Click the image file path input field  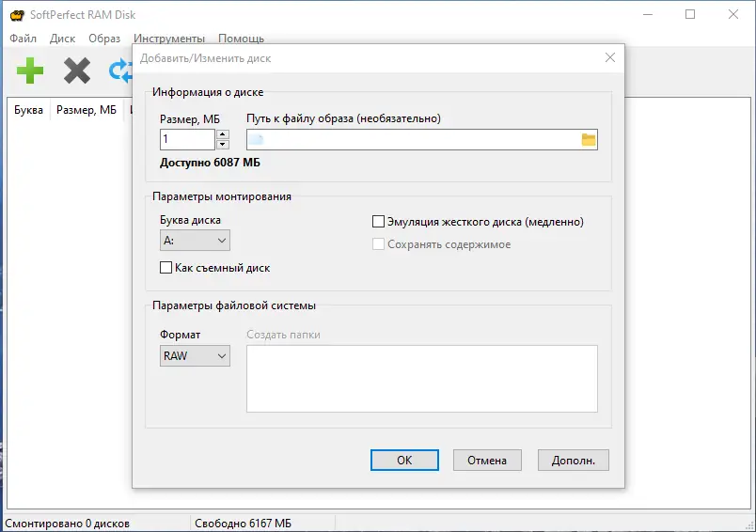422,140
